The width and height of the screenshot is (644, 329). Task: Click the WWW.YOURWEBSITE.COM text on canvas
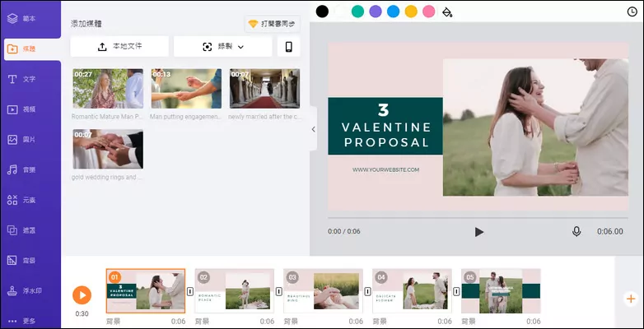[x=385, y=169]
